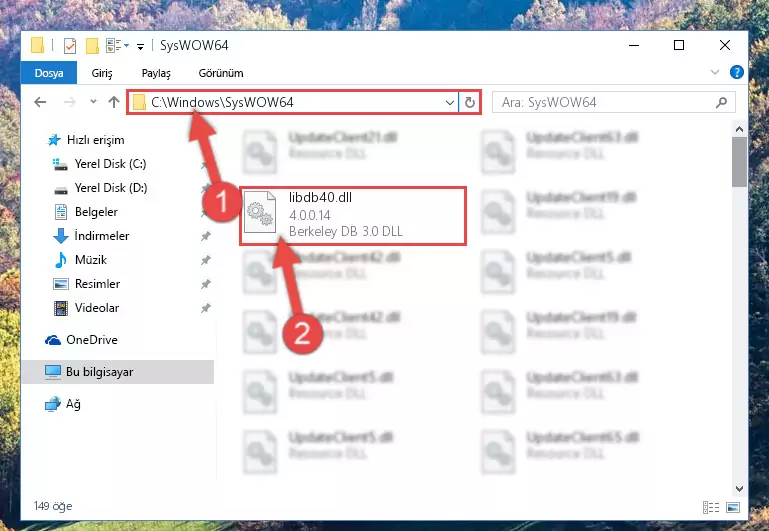This screenshot has height=531, width=769.
Task: Click the address bar path C:\Windows\SysWOW64
Action: (x=222, y=102)
